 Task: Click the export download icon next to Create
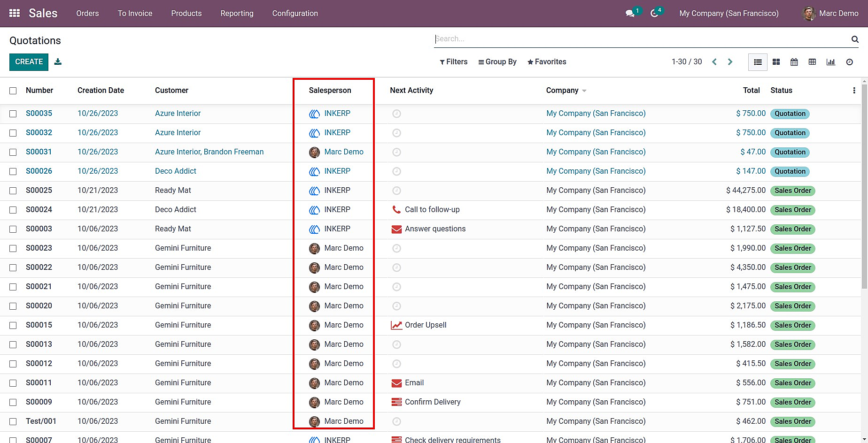tap(58, 61)
